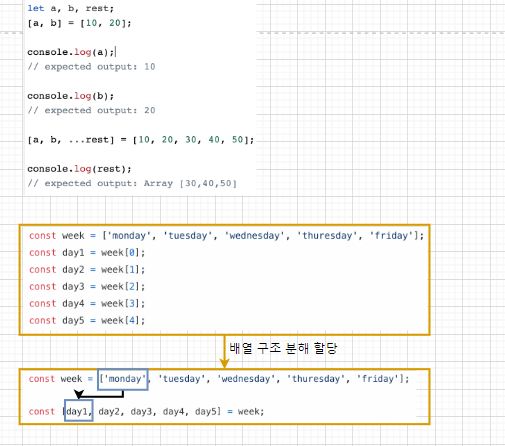Select the Korean label '배열 구조 분해 할당'
The width and height of the screenshot is (505, 446).
coord(283,348)
